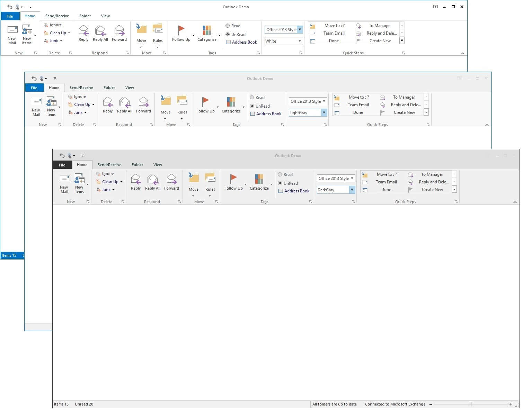
Task: Click zoom out minus in status bar
Action: point(431,404)
